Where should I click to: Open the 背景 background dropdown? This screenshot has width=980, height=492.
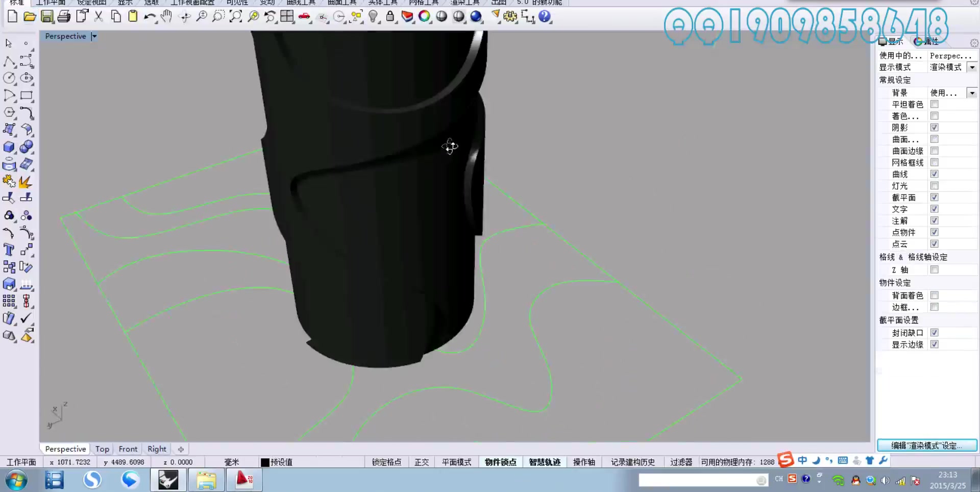tap(972, 93)
